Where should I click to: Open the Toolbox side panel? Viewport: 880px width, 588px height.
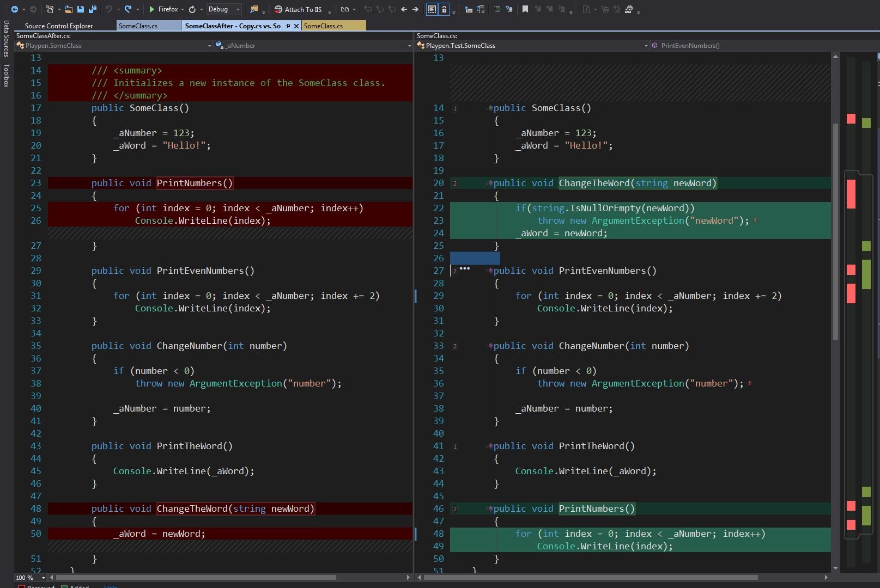coord(6,75)
